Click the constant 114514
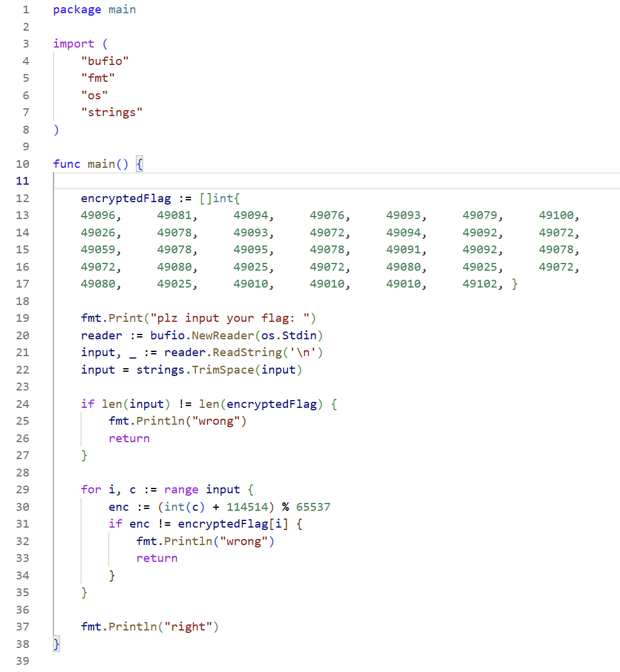The width and height of the screenshot is (620, 672). (x=247, y=507)
